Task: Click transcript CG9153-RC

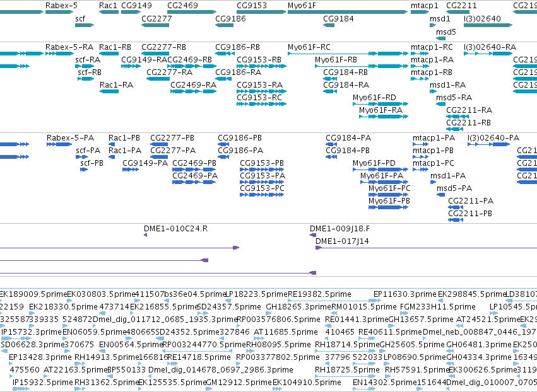Action: click(x=259, y=98)
